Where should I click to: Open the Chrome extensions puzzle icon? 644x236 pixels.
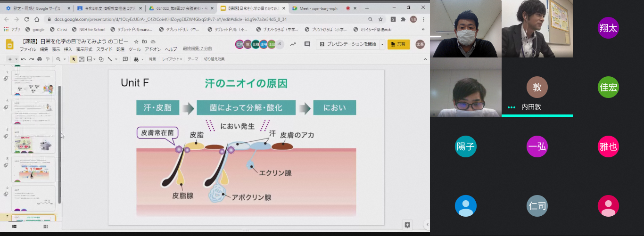click(403, 19)
